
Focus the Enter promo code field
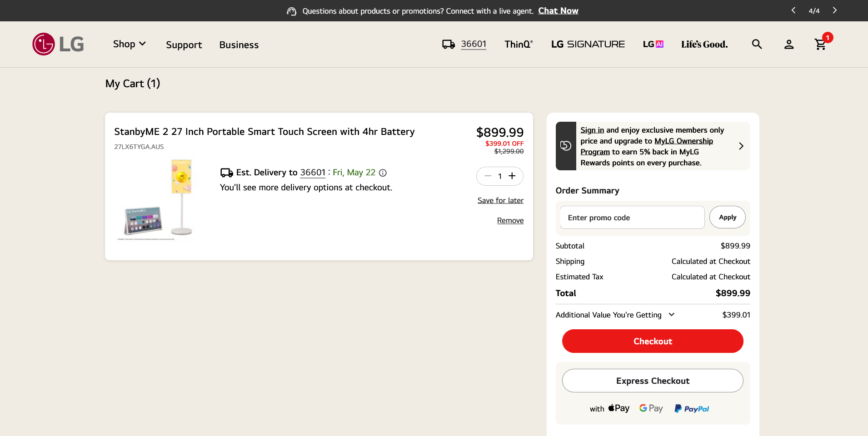pos(632,218)
